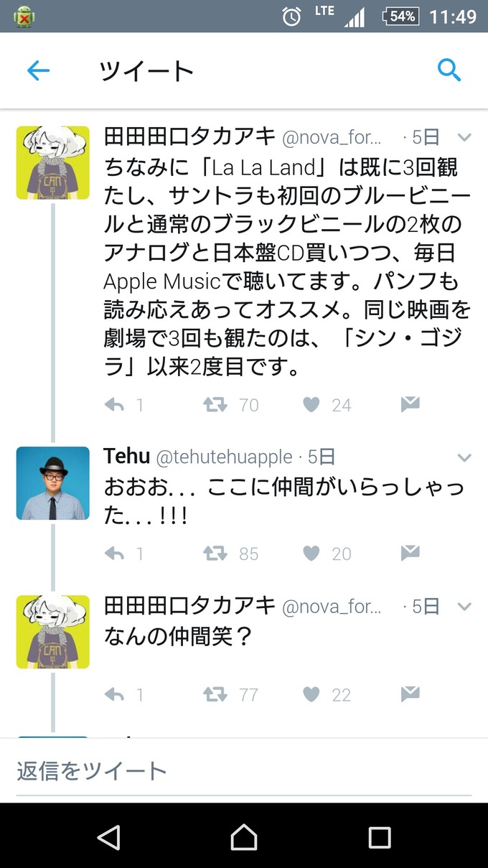The width and height of the screenshot is (488, 868).
Task: Expand options for the なんの仲間笑 tweet
Action: tap(464, 606)
